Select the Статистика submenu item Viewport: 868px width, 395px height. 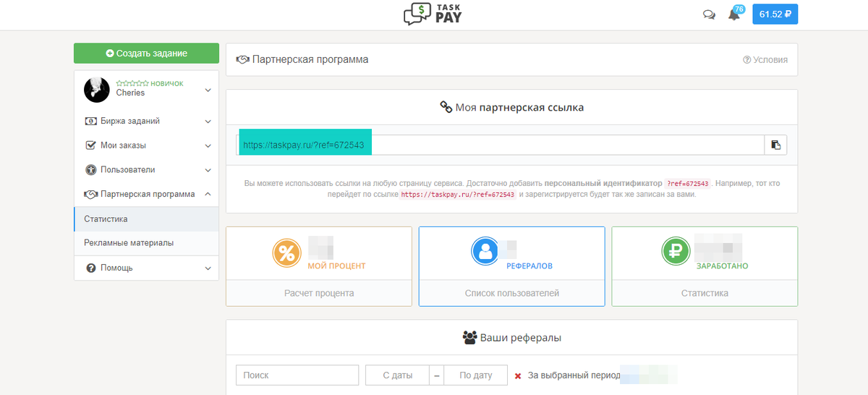click(x=146, y=218)
